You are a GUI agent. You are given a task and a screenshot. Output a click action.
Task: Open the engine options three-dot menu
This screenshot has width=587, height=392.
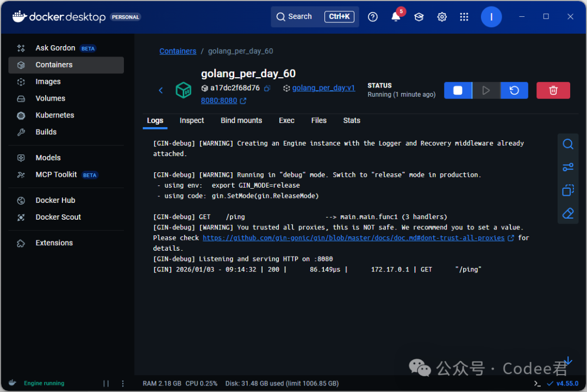pos(123,383)
